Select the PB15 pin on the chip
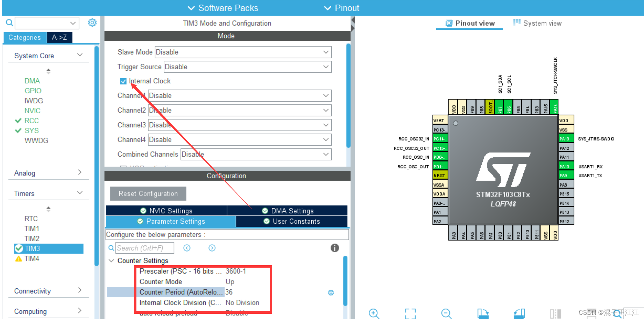The image size is (644, 319). point(566,194)
